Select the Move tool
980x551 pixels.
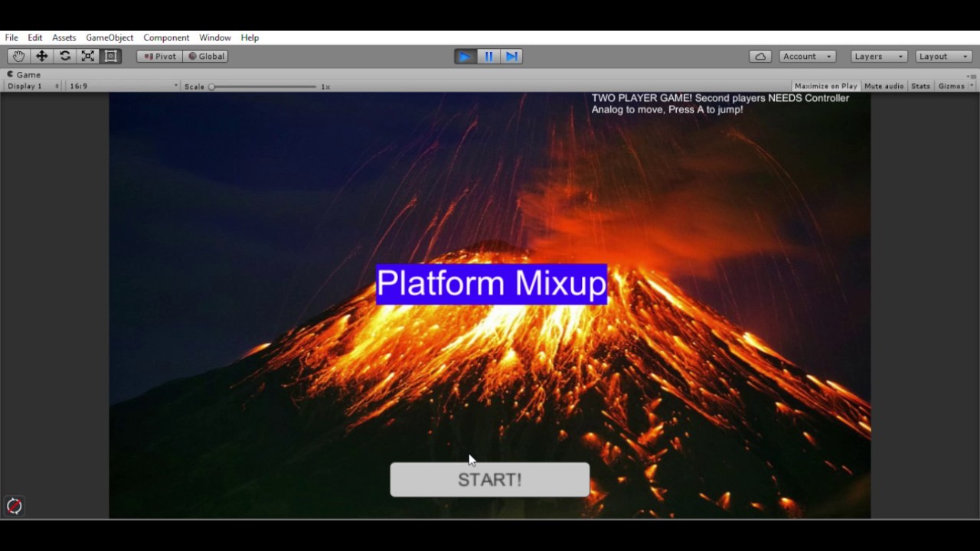tap(41, 56)
